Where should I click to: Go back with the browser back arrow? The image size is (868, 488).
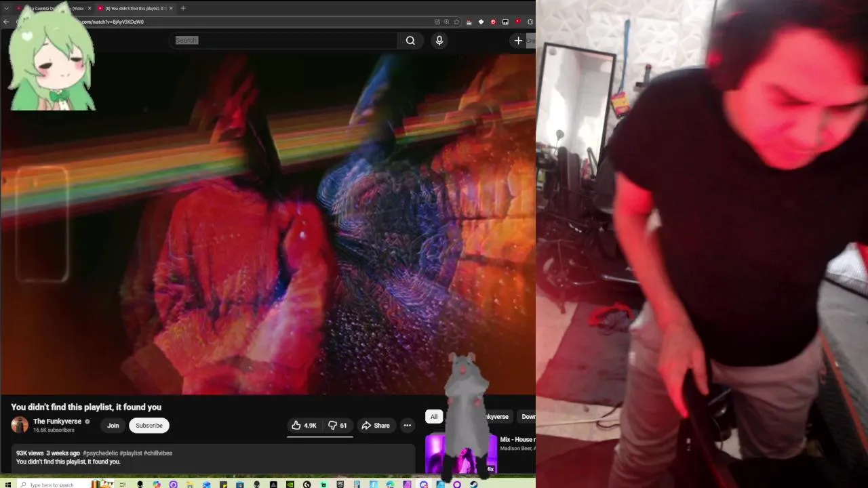pos(6,22)
